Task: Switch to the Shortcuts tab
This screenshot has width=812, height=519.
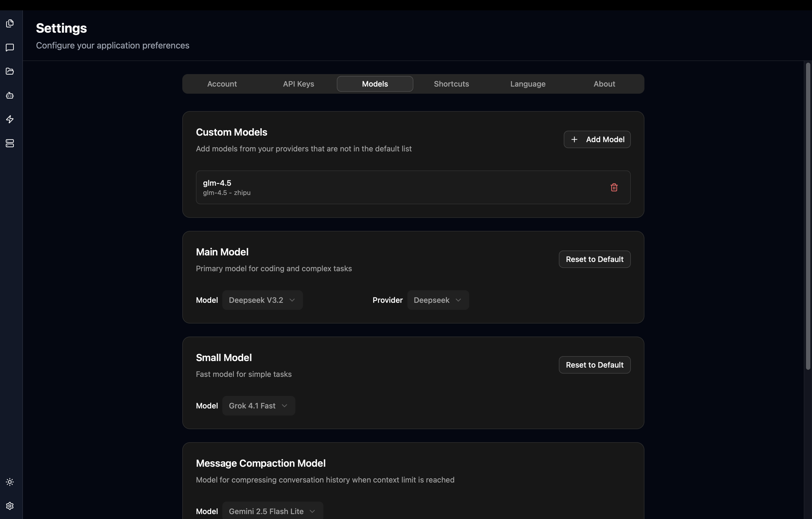Action: [x=451, y=84]
